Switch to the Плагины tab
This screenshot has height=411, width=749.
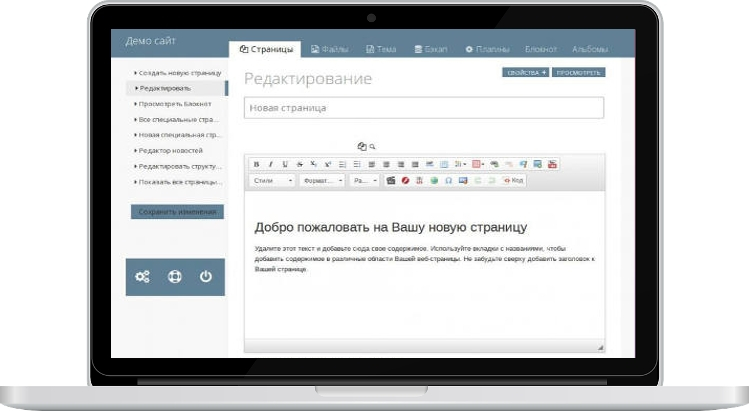(487, 49)
